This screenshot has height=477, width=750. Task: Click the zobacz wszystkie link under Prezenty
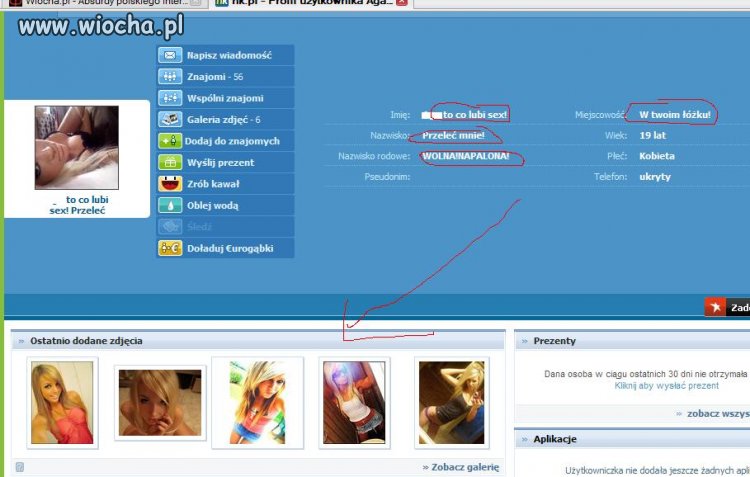click(x=713, y=413)
